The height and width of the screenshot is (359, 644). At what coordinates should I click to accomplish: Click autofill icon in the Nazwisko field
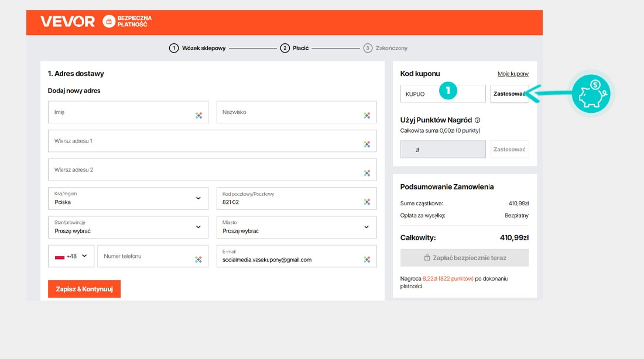tap(367, 116)
